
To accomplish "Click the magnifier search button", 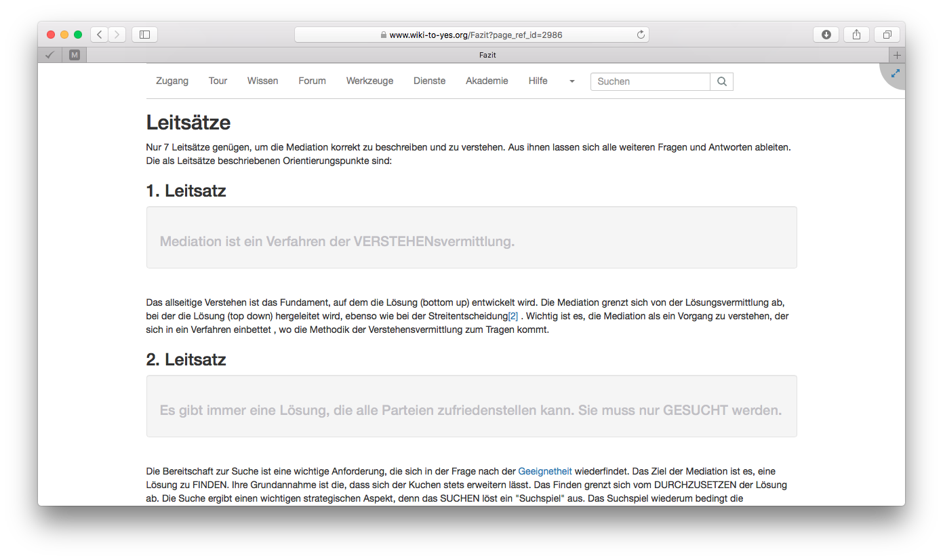I will [x=721, y=81].
